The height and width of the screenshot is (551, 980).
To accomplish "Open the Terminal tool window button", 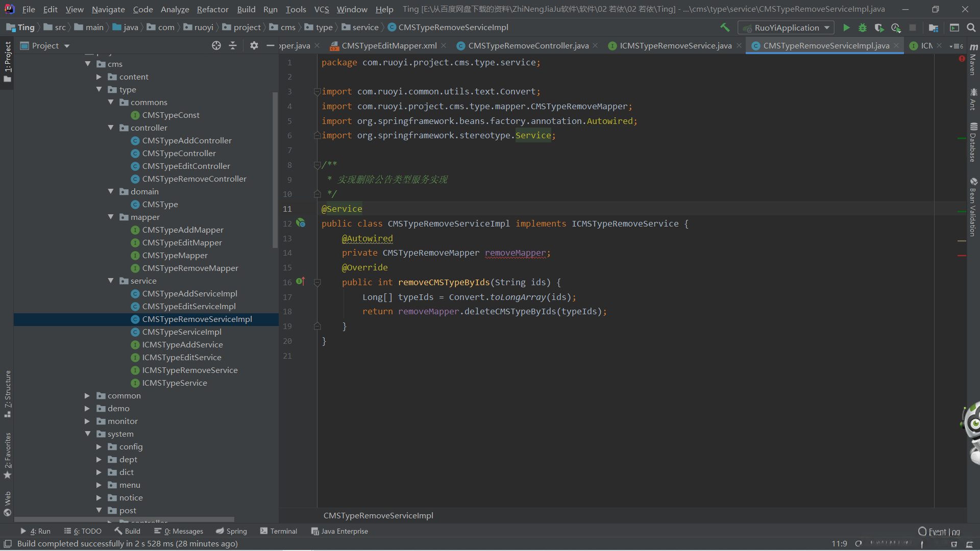I will (x=279, y=531).
